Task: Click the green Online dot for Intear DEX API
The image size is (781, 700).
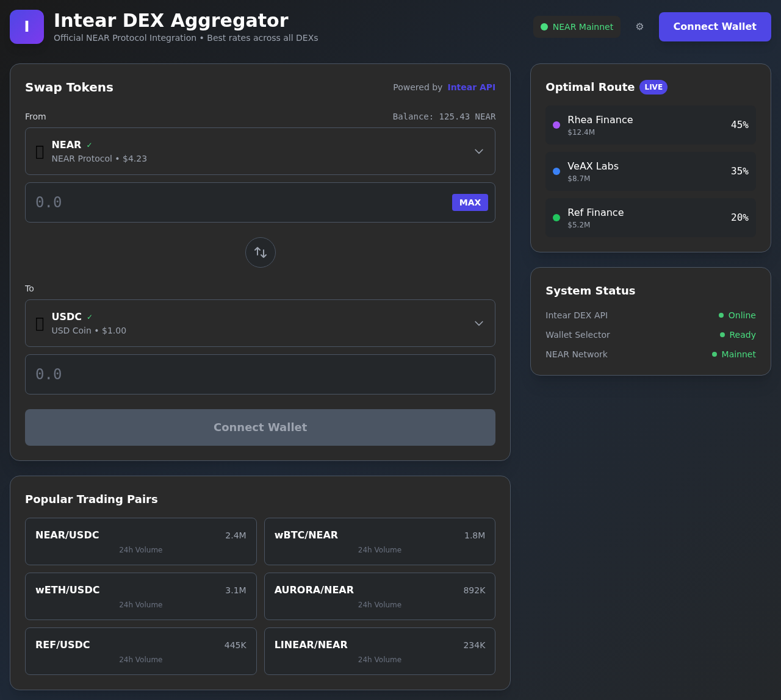Action: coord(722,315)
